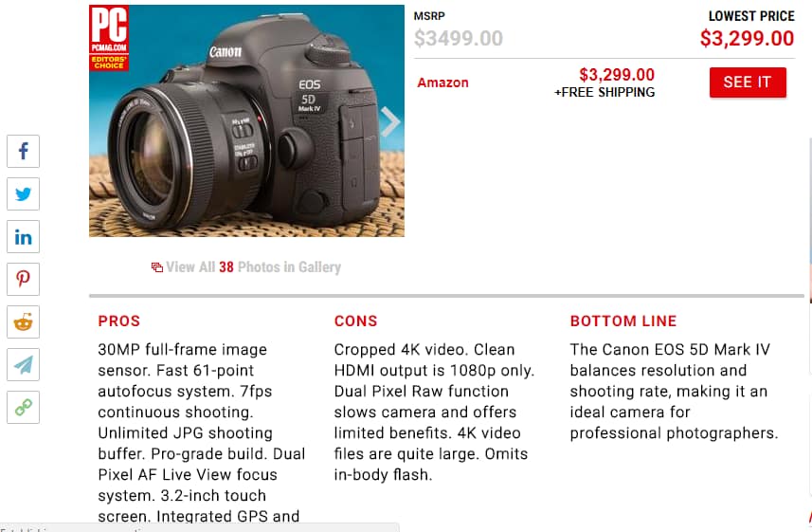Viewport: 812px width, 532px height.
Task: Pin this review on Pinterest
Action: tap(24, 280)
